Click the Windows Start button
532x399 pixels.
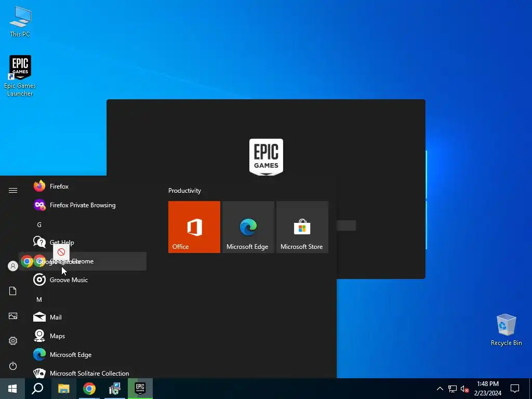[x=12, y=389]
